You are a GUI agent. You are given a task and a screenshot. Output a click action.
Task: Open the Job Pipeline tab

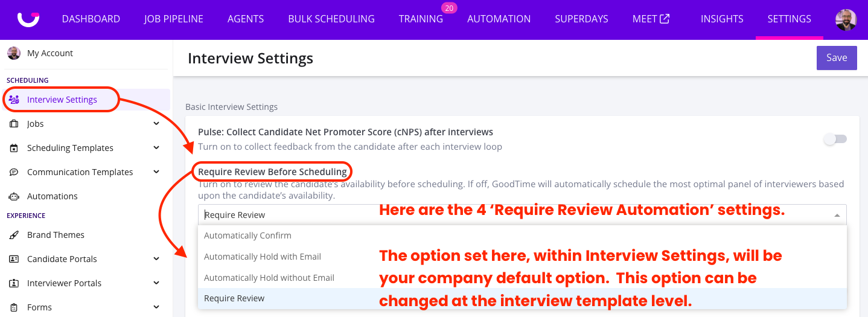tap(174, 19)
